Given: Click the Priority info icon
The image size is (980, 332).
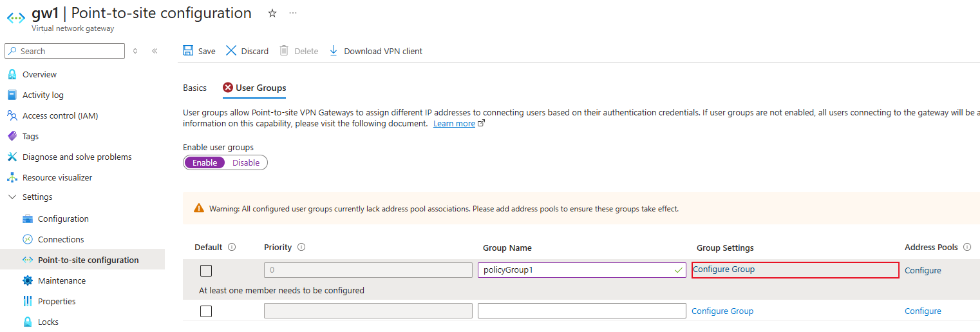Looking at the screenshot, I should coord(301,247).
